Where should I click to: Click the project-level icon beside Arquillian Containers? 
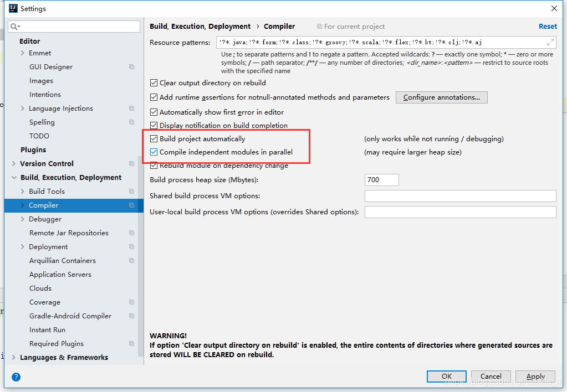131,260
